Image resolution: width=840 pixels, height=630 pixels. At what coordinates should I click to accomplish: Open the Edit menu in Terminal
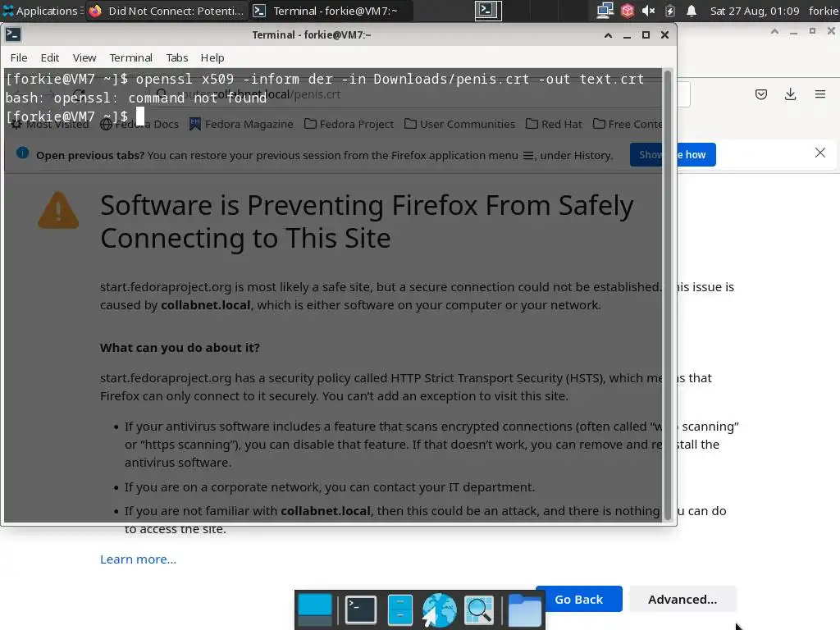click(x=50, y=58)
